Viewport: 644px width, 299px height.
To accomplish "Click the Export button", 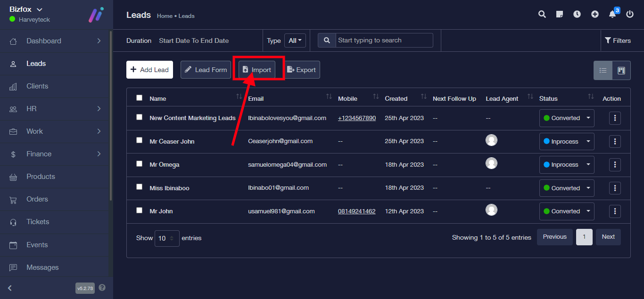I will pos(302,70).
